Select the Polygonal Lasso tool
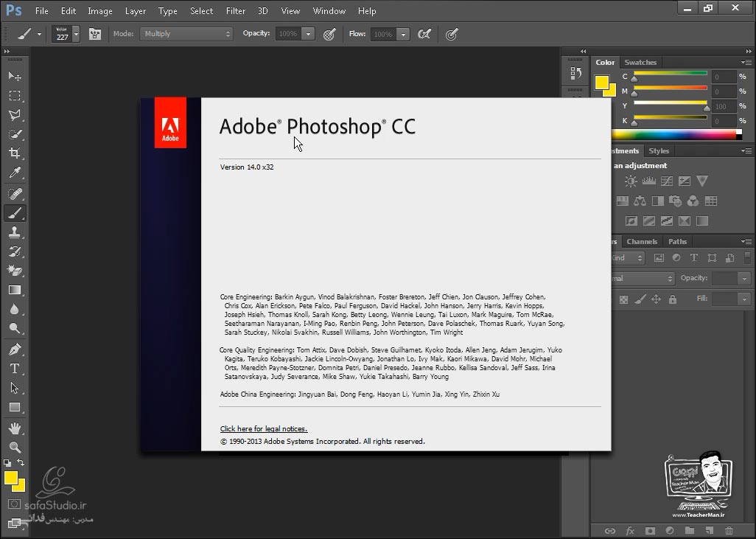Image resolution: width=756 pixels, height=539 pixels. pos(15,115)
